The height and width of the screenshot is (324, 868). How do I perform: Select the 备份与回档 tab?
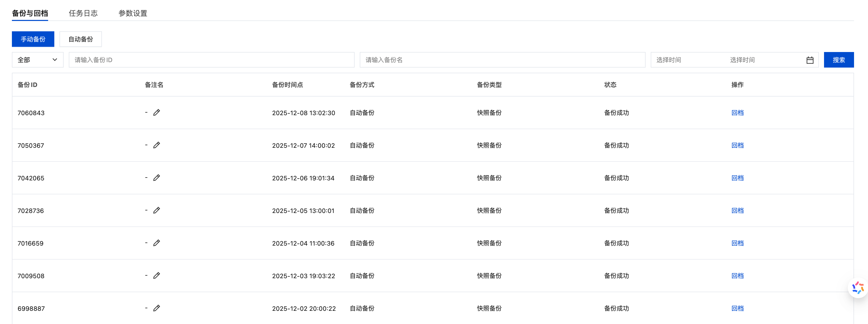tap(30, 13)
